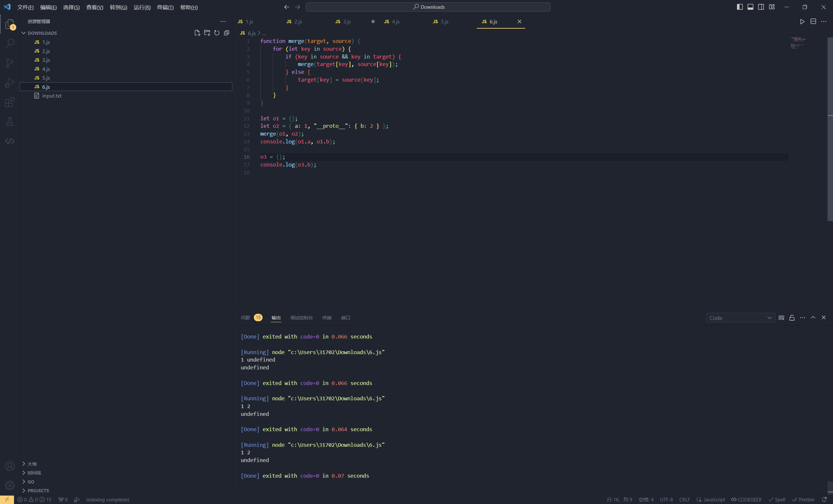This screenshot has height=504, width=833.
Task: Toggle bottom panel visibility
Action: pyautogui.click(x=750, y=7)
